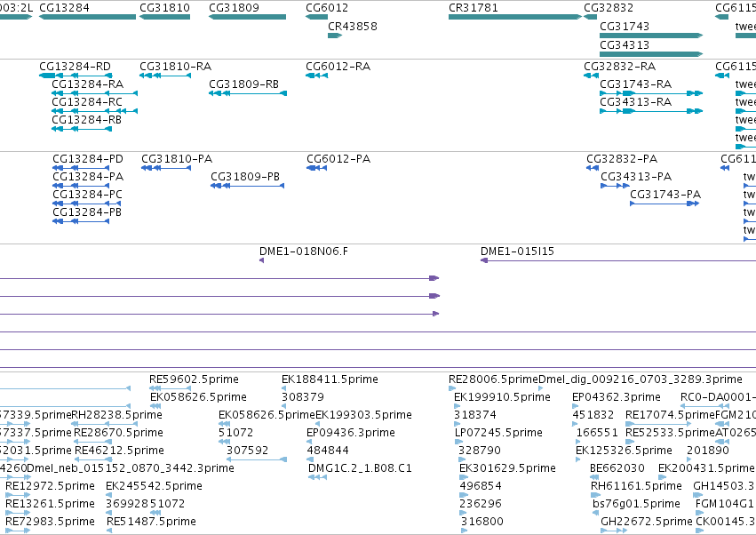Select EST RE17074.5prime
The height and width of the screenshot is (535, 756).
coord(658,424)
